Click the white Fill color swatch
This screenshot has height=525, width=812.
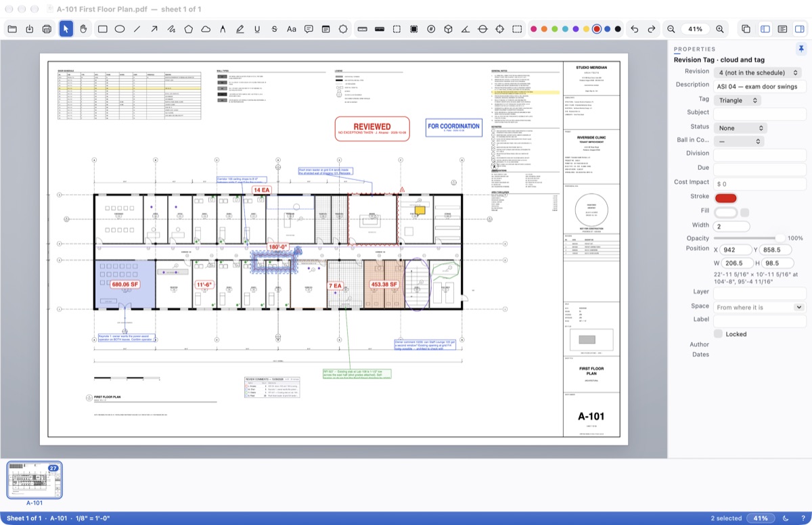pyautogui.click(x=725, y=212)
